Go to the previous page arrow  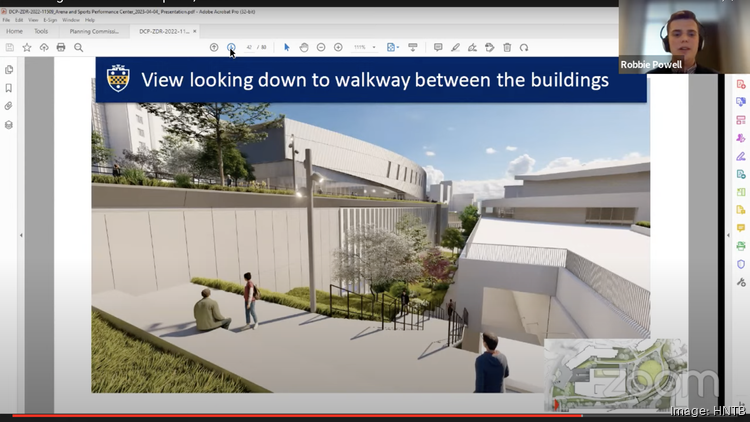click(214, 47)
